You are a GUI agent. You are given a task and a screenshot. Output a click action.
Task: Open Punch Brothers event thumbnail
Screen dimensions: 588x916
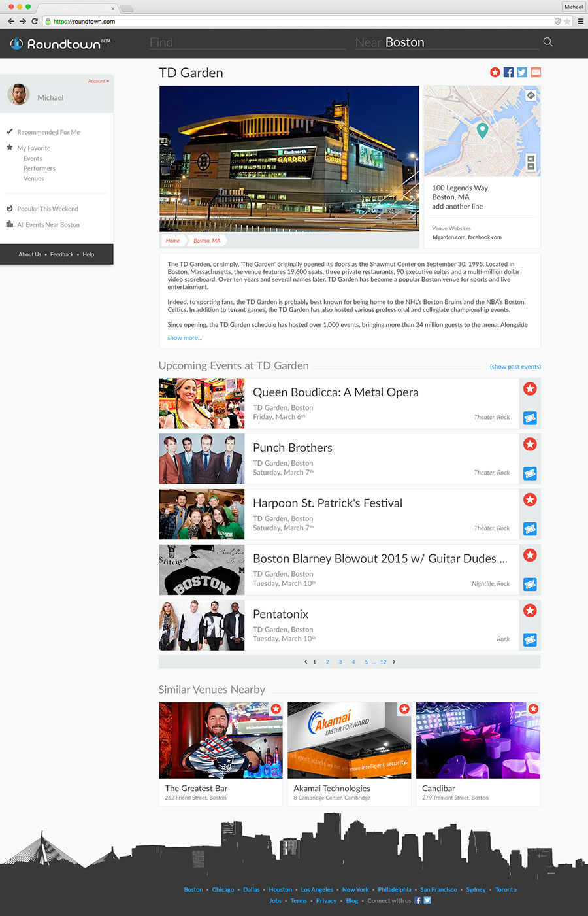pyautogui.click(x=202, y=459)
